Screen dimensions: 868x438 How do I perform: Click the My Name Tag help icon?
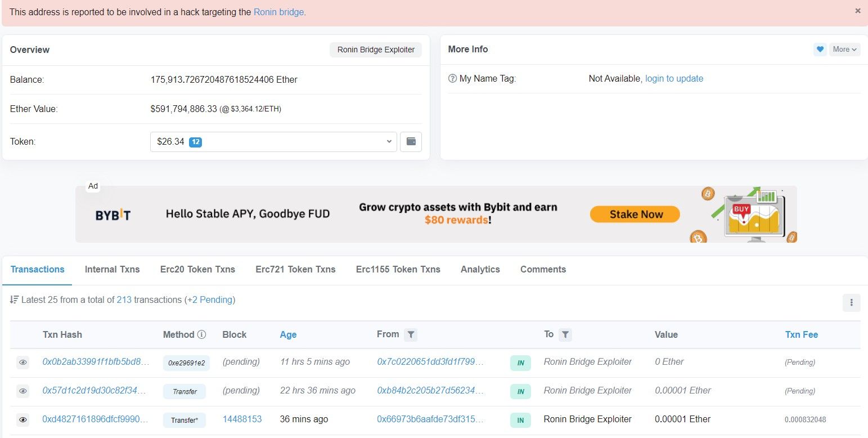coord(452,79)
